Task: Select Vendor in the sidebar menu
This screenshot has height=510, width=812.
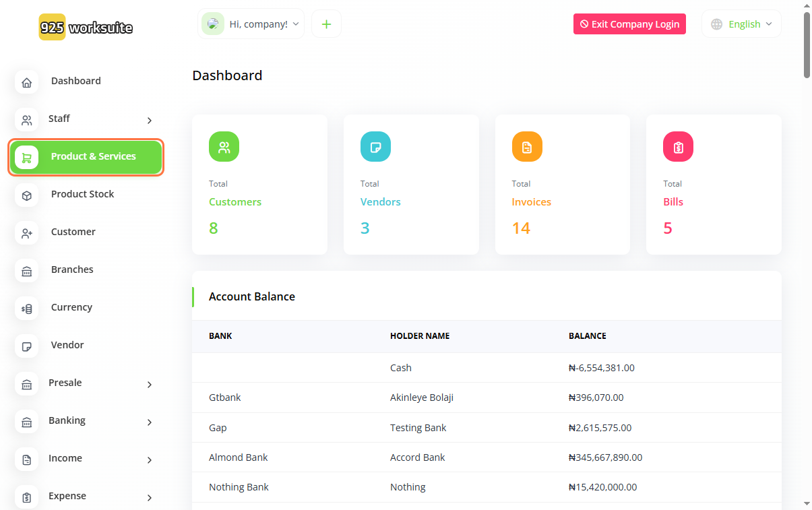Action: pos(67,345)
